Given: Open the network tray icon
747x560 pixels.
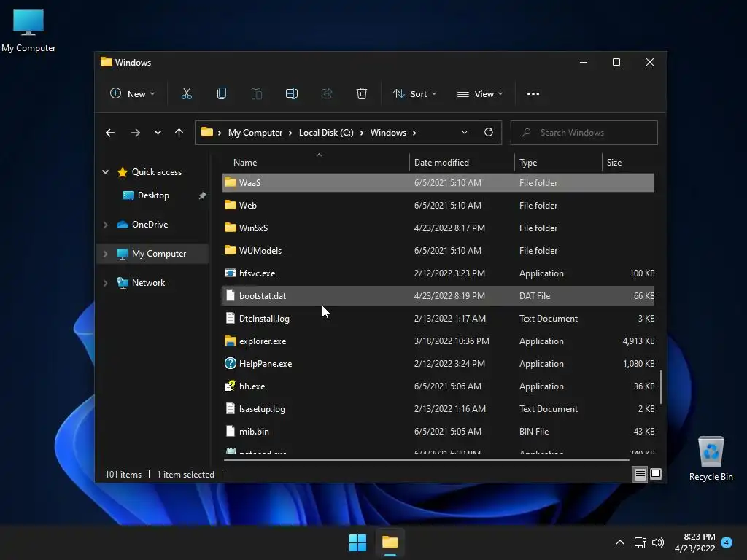Looking at the screenshot, I should 640,542.
